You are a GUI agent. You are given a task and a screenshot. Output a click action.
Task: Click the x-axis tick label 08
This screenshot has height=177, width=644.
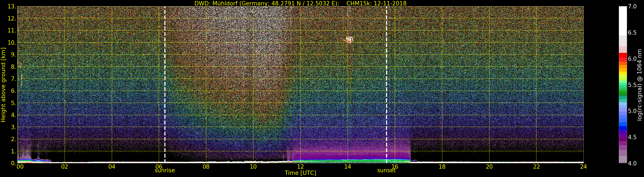pyautogui.click(x=206, y=167)
